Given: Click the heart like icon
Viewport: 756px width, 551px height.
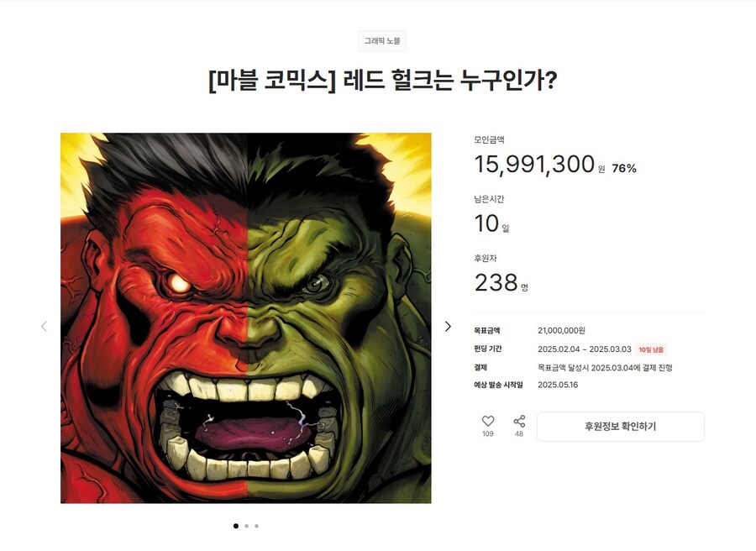Looking at the screenshot, I should coord(488,421).
